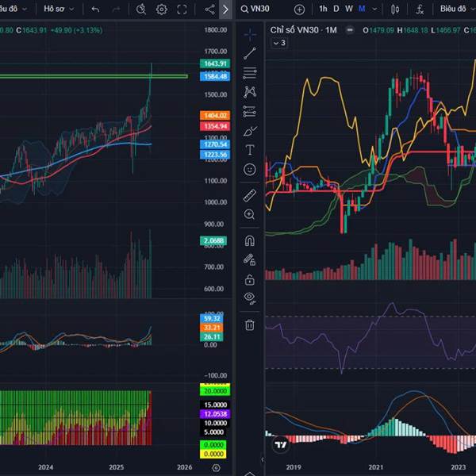
Task: Open the forecasting and measurement tools
Action: [x=250, y=111]
